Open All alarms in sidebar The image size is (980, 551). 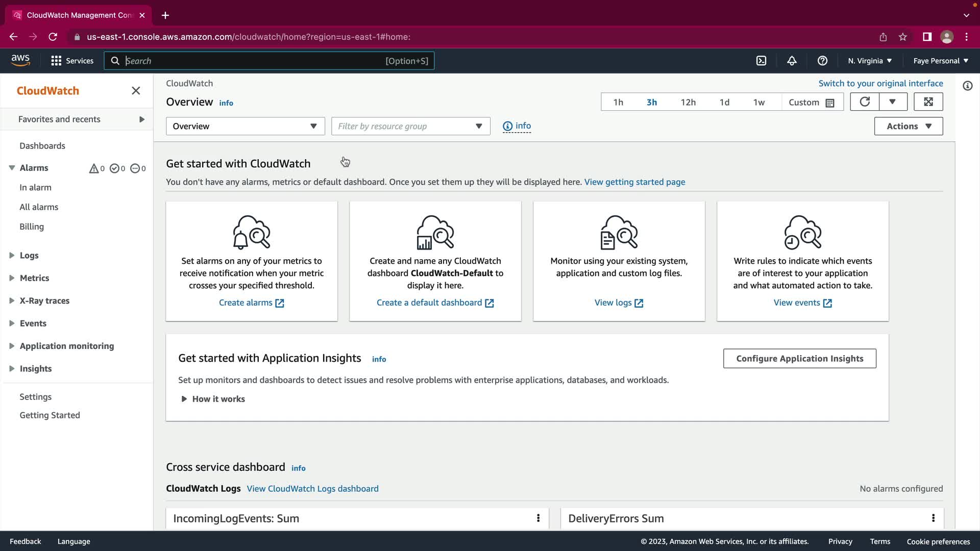(x=39, y=207)
